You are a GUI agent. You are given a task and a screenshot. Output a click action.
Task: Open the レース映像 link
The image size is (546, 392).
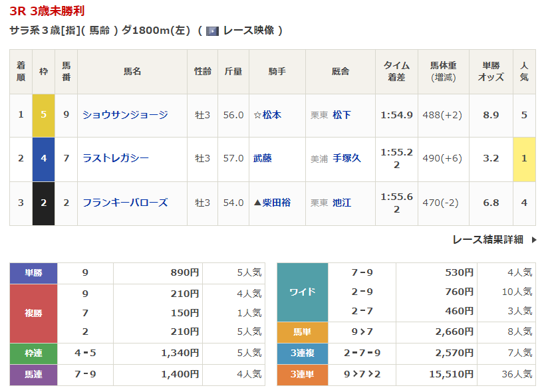248,31
